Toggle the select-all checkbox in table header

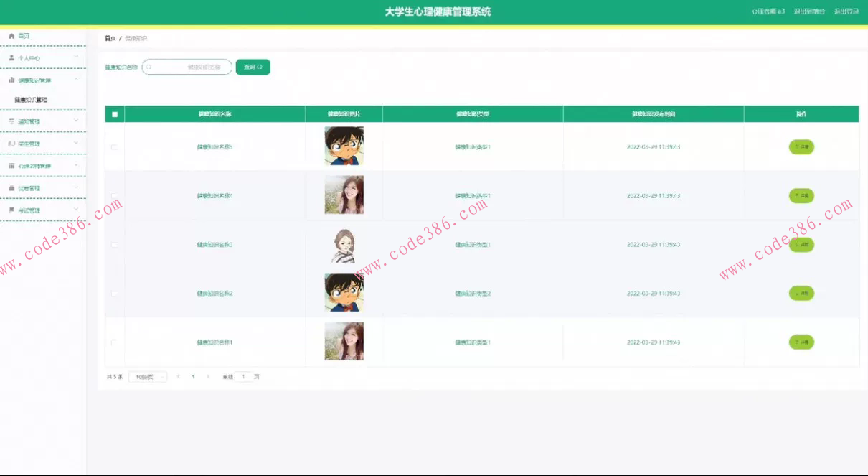click(115, 114)
